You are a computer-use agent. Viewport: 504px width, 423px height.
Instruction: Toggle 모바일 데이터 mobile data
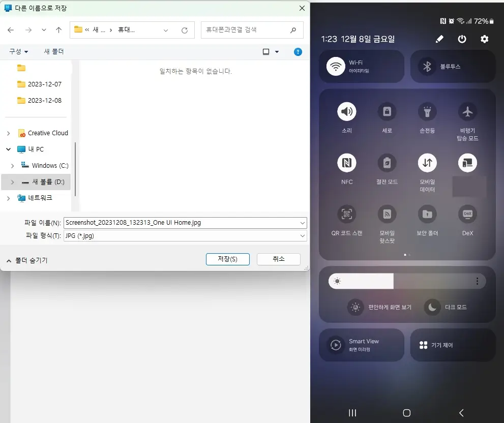(x=427, y=163)
